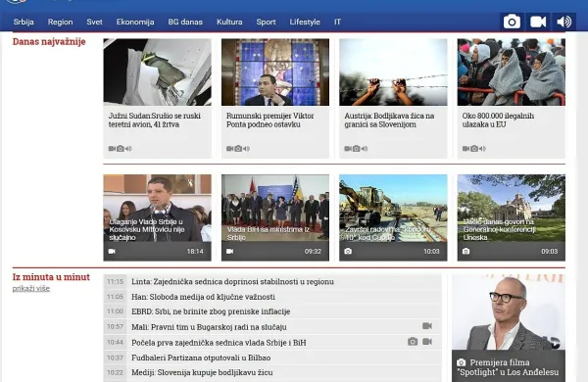This screenshot has height=382, width=588.
Task: Open the Kultura section
Action: [229, 23]
